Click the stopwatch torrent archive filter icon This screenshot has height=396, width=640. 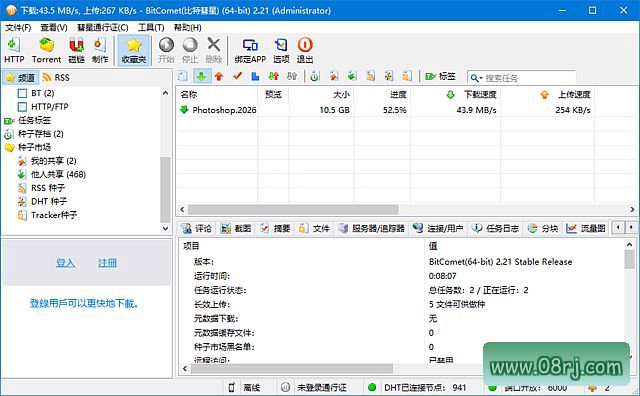click(x=314, y=76)
